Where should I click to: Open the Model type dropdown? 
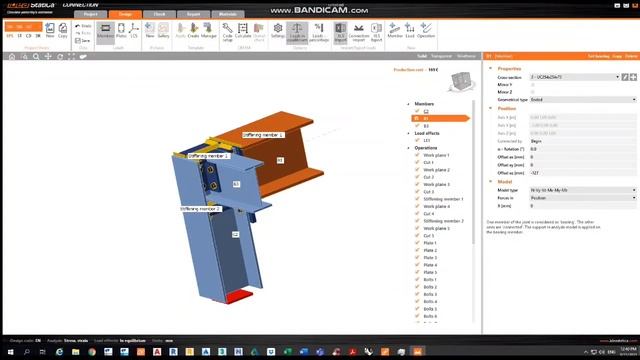pos(583,190)
